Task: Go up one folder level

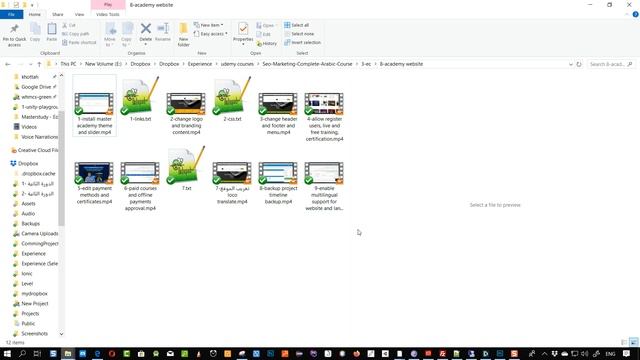Action: coord(39,64)
